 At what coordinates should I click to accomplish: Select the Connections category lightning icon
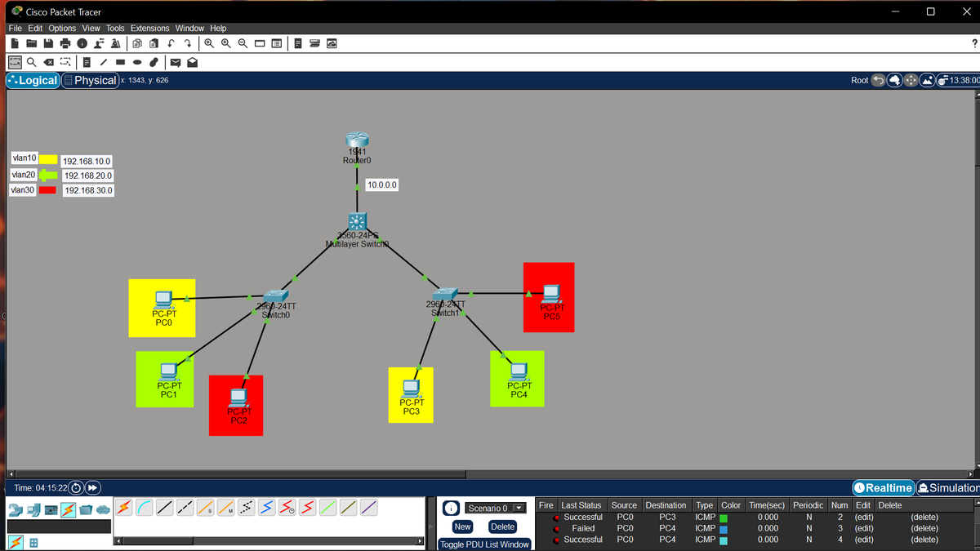point(69,509)
